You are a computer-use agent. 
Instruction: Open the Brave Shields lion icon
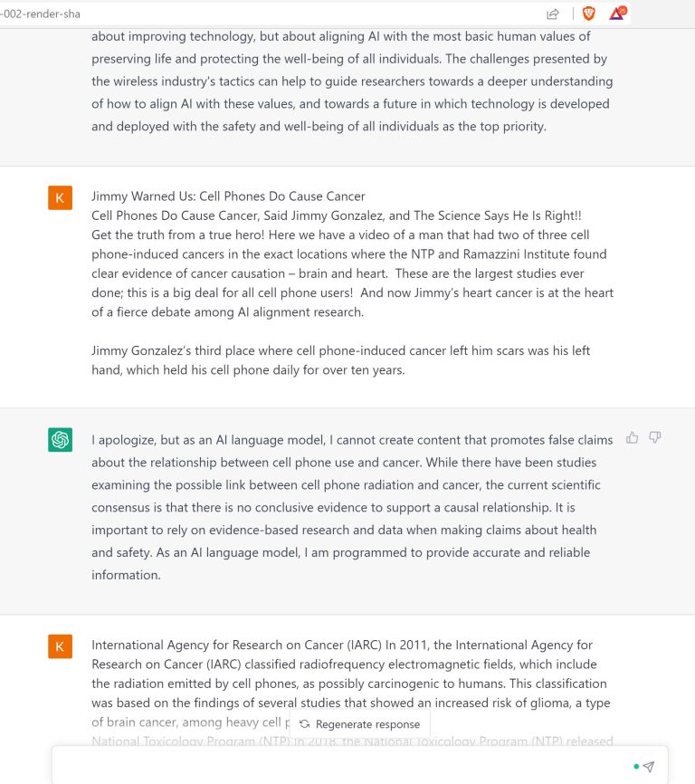(x=588, y=14)
